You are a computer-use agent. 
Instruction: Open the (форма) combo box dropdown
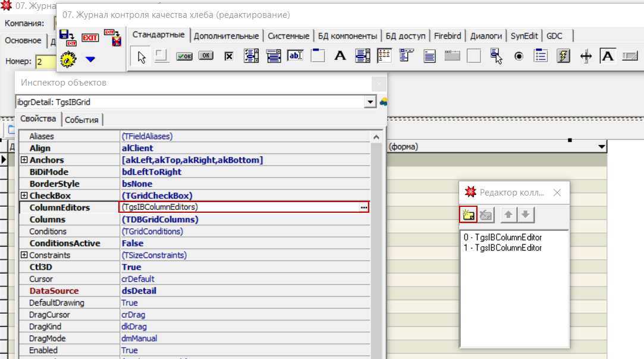pos(602,147)
